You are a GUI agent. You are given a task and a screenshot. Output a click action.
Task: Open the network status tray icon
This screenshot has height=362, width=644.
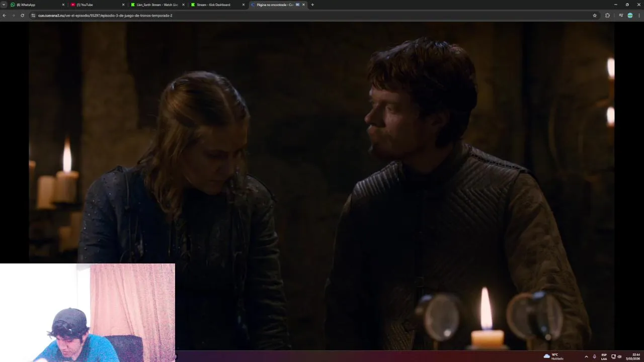coord(613,356)
